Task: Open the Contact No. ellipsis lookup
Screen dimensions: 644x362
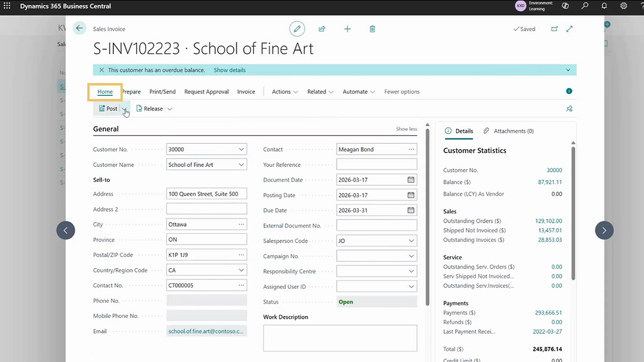Action: 241,285
